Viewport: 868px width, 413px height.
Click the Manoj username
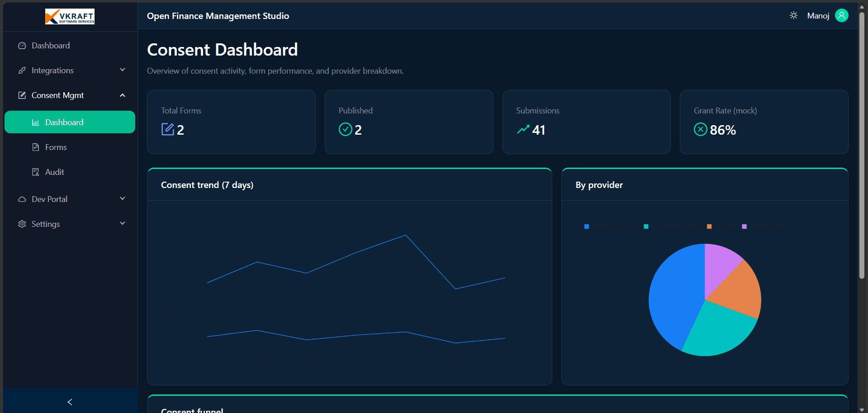[x=818, y=16]
